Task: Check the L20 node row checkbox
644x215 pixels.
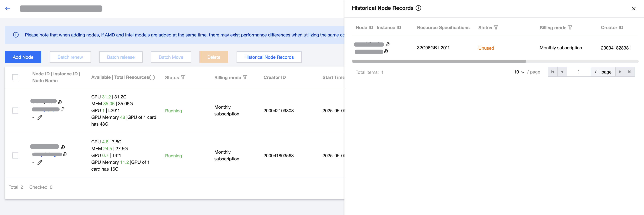Action: (15, 110)
